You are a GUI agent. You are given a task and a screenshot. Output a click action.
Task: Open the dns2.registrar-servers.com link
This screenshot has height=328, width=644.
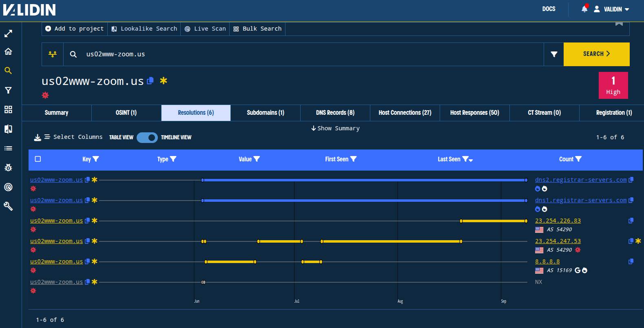click(x=581, y=180)
